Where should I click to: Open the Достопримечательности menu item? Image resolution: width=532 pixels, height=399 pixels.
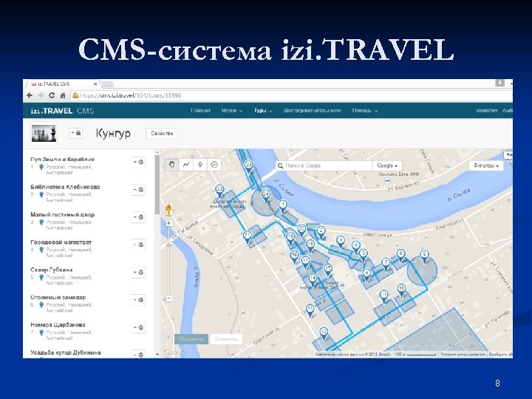pyautogui.click(x=312, y=111)
